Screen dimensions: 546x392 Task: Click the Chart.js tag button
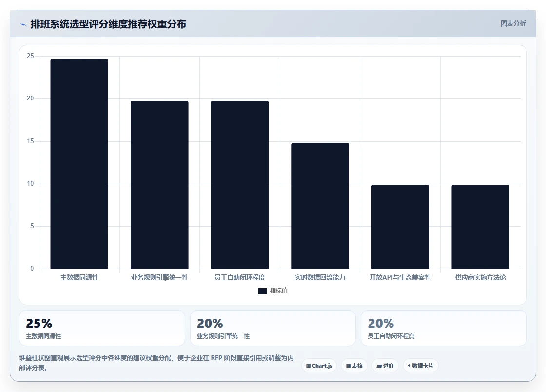coord(319,366)
